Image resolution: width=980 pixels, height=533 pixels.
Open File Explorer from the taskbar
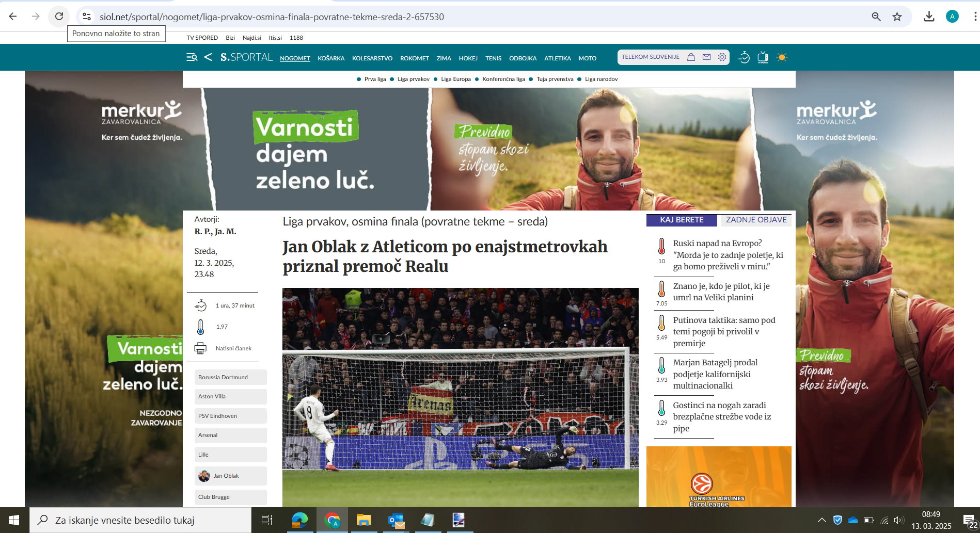(x=364, y=520)
